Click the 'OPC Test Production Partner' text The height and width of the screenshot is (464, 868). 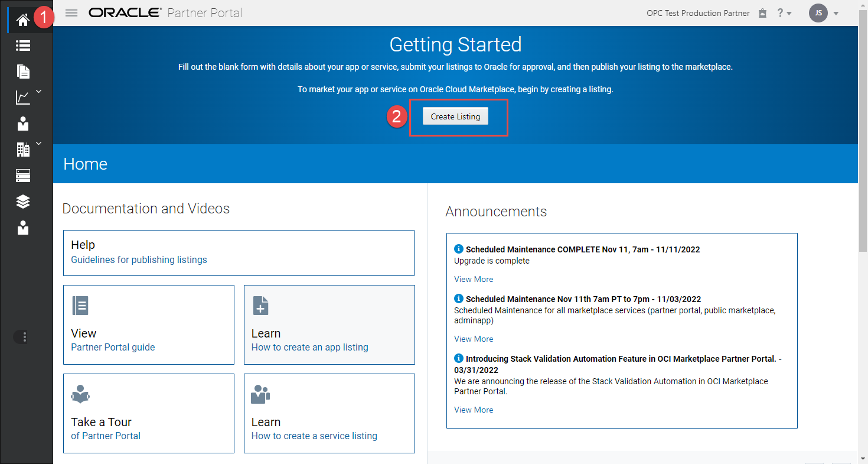[x=698, y=13]
